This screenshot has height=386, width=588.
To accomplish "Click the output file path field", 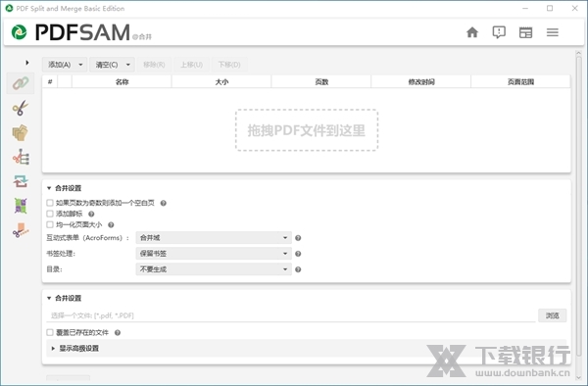I will [x=291, y=315].
